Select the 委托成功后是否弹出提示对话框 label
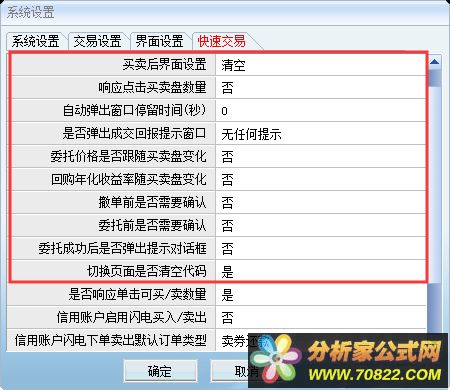Image resolution: width=450 pixels, height=390 pixels. [123, 249]
